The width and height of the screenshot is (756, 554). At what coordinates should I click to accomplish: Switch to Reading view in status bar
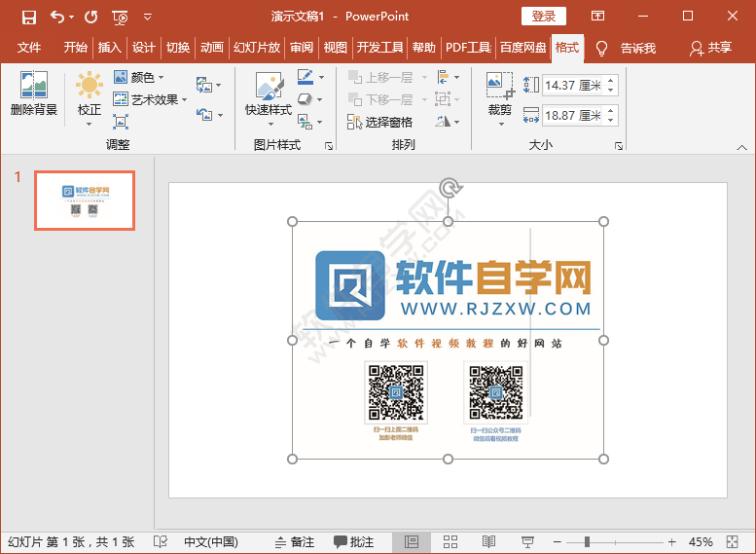[x=488, y=541]
